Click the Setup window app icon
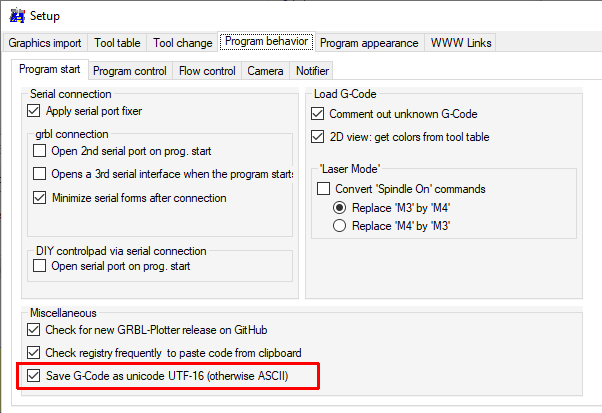Screen dimensions: 602x413 coord(17,15)
